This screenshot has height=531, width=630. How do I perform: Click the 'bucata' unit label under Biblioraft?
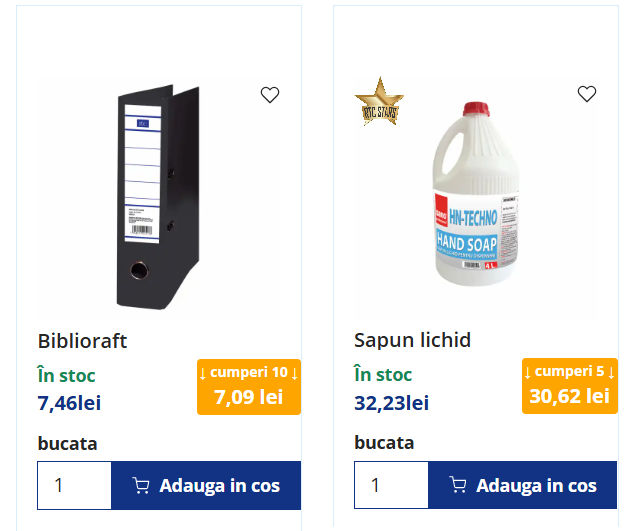[67, 443]
